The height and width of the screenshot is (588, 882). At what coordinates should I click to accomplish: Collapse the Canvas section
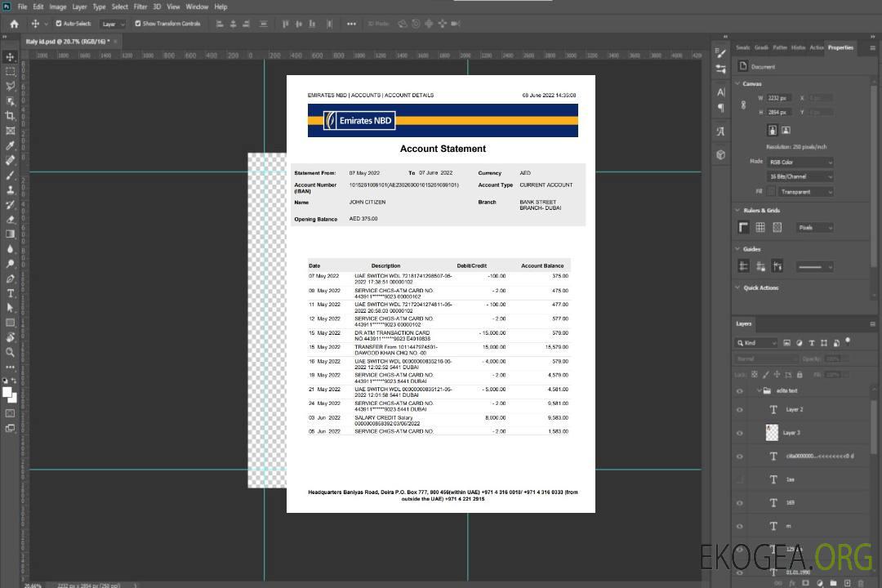tap(737, 83)
